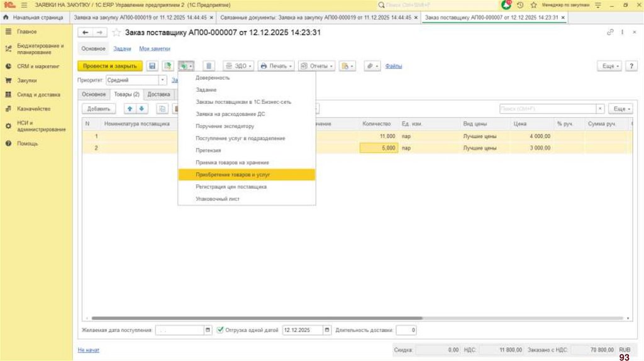The image size is (644, 361).
Task: Open the Отчеты dropdown
Action: click(317, 65)
